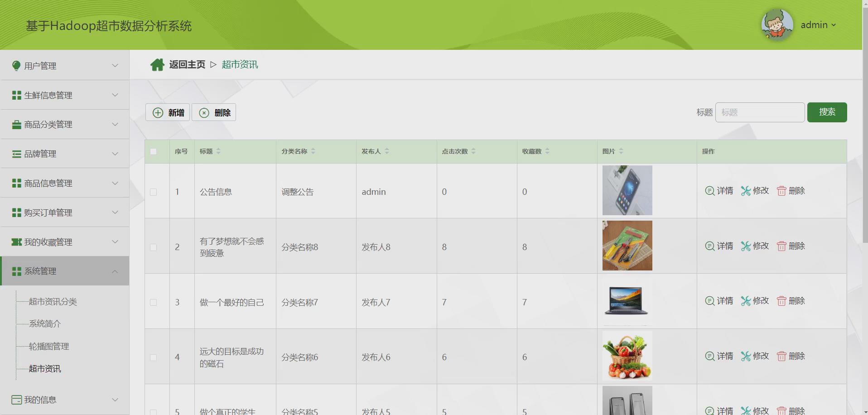Open the laptop thumbnail in 分类名称7 row
The image size is (868, 415).
click(x=627, y=301)
